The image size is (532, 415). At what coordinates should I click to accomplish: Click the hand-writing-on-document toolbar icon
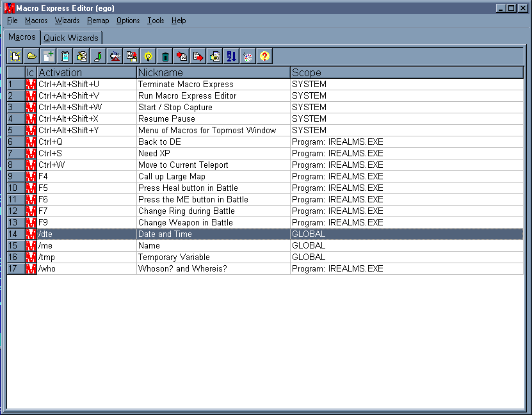[82, 56]
